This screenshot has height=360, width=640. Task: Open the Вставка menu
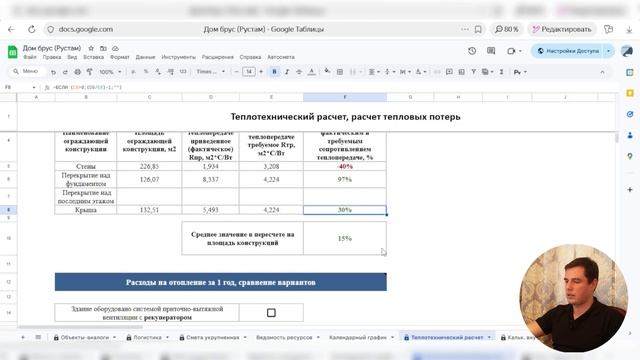tap(93, 57)
